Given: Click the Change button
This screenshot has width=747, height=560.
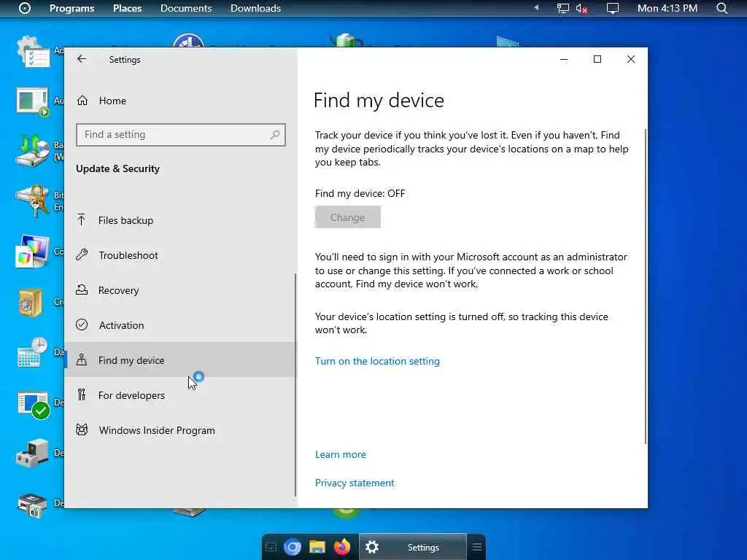Looking at the screenshot, I should (348, 217).
